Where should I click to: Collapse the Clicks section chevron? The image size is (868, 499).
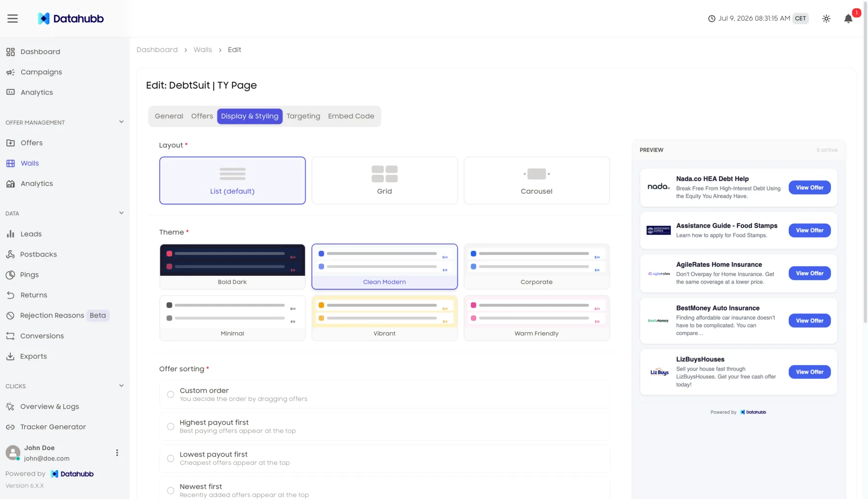122,386
